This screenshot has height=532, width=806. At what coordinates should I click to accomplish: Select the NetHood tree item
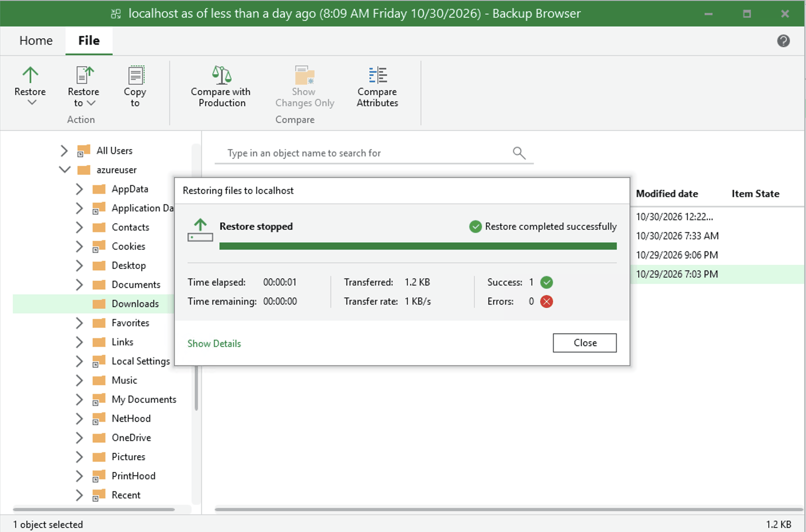pyautogui.click(x=131, y=419)
